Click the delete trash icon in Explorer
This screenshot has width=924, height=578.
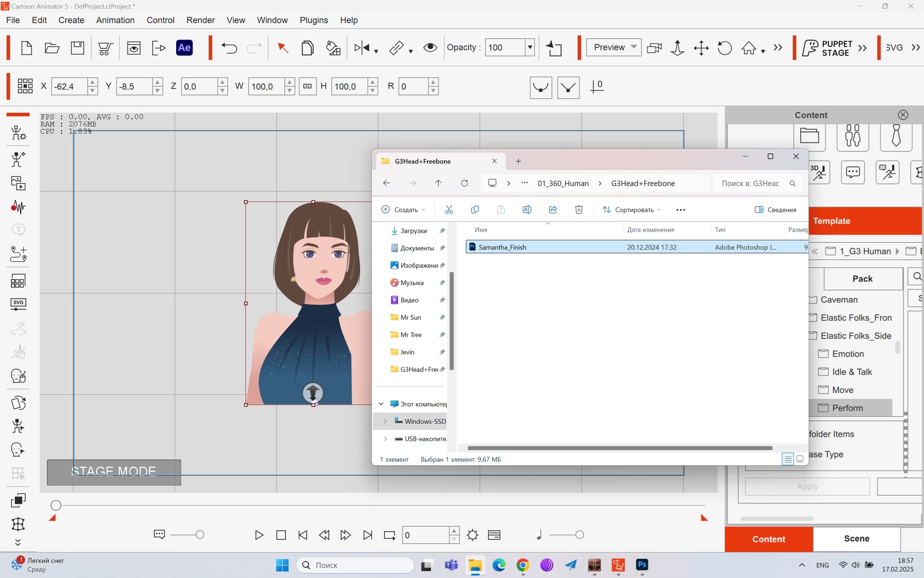click(x=579, y=210)
